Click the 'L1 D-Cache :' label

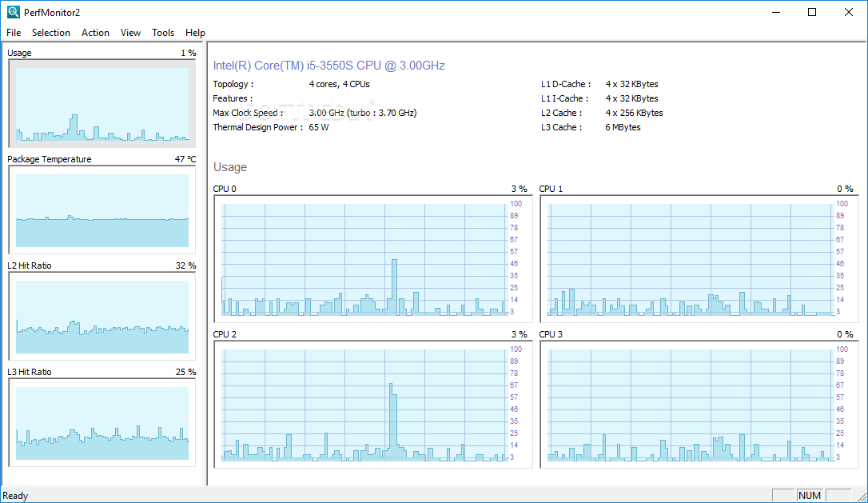[x=566, y=84]
